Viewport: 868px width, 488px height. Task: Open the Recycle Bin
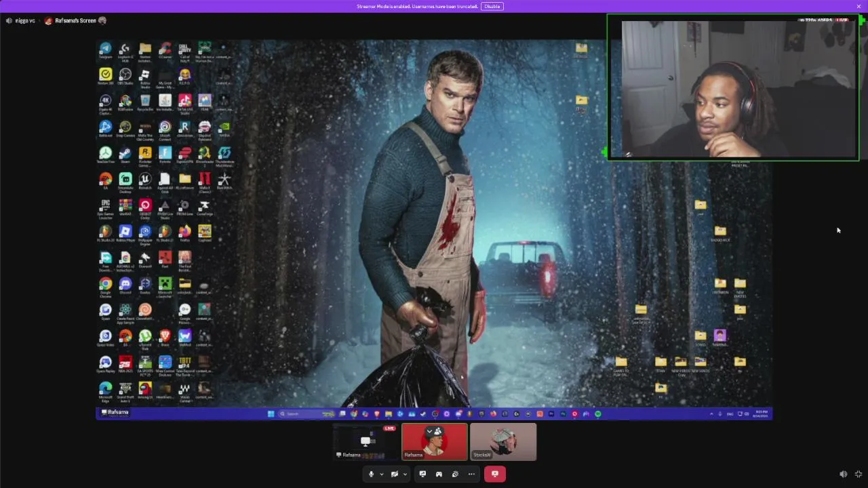145,103
